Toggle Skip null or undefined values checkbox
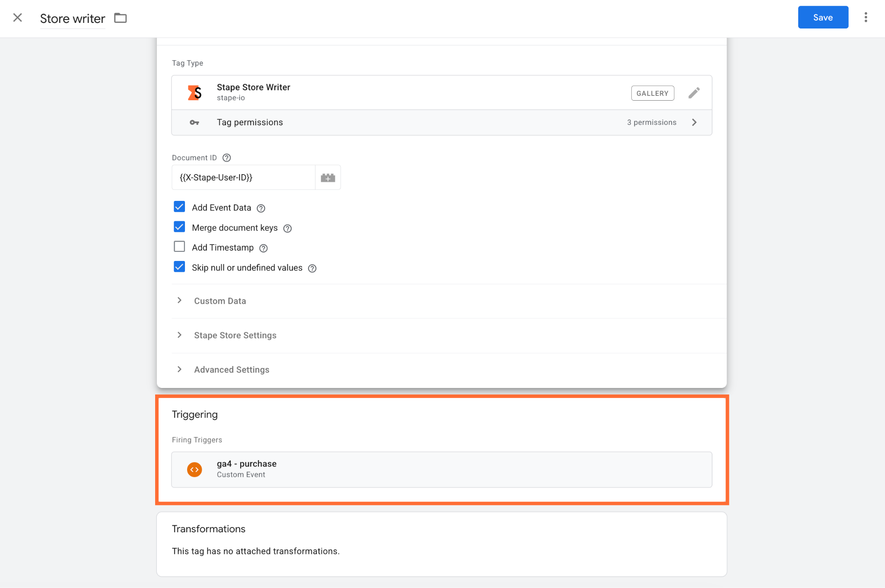885x588 pixels. pos(179,267)
